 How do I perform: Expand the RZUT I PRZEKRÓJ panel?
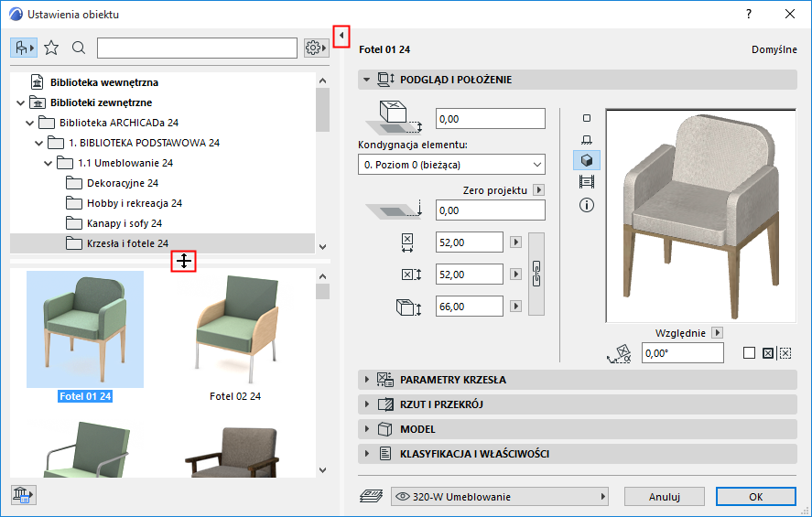(x=367, y=404)
